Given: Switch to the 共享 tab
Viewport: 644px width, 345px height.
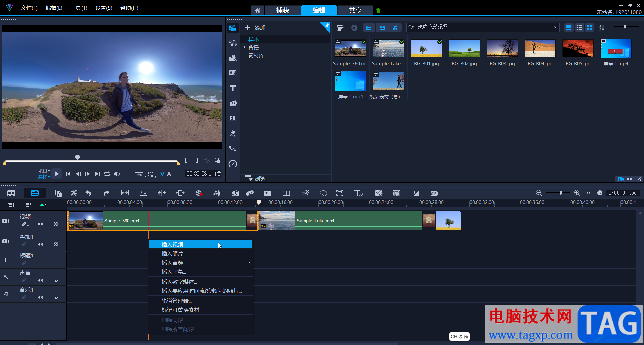Looking at the screenshot, I should [x=355, y=10].
